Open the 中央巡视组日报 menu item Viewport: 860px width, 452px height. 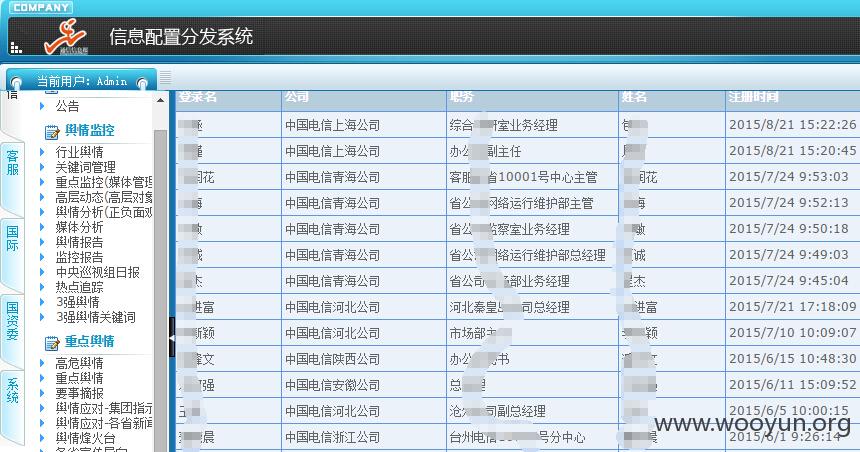98,273
